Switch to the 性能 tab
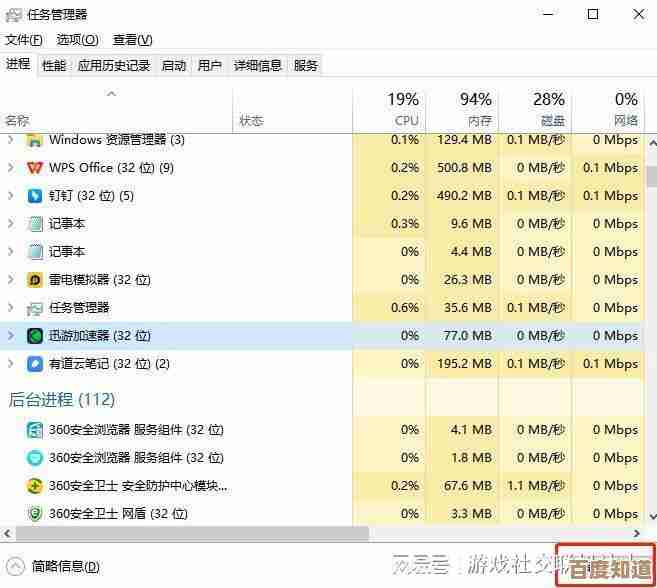 point(54,66)
